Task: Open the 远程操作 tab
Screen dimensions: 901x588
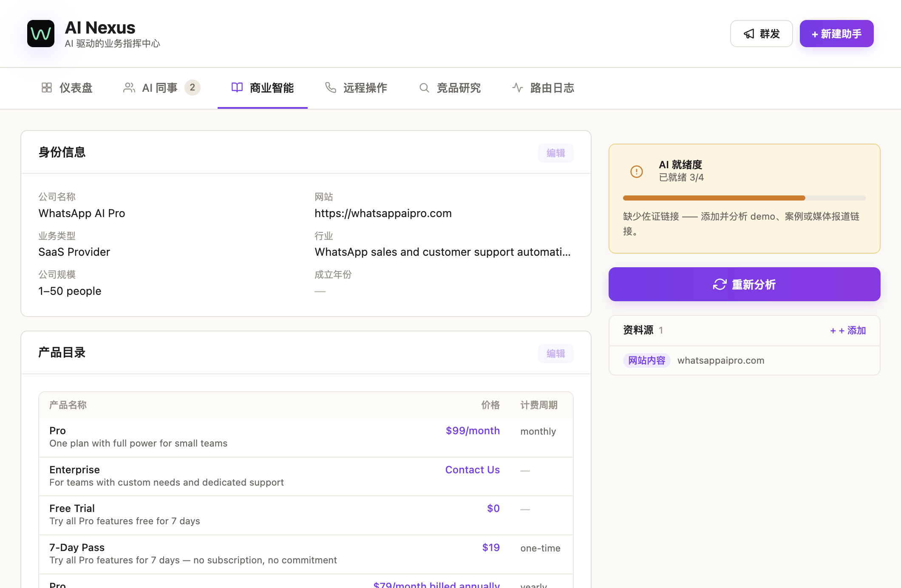Action: [x=356, y=88]
